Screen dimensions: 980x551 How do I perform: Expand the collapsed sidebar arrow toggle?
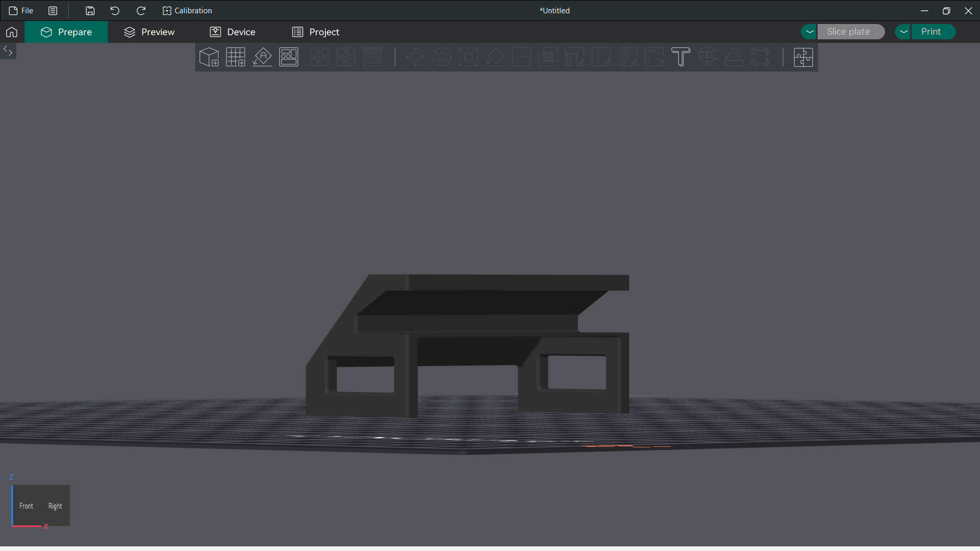tap(8, 51)
